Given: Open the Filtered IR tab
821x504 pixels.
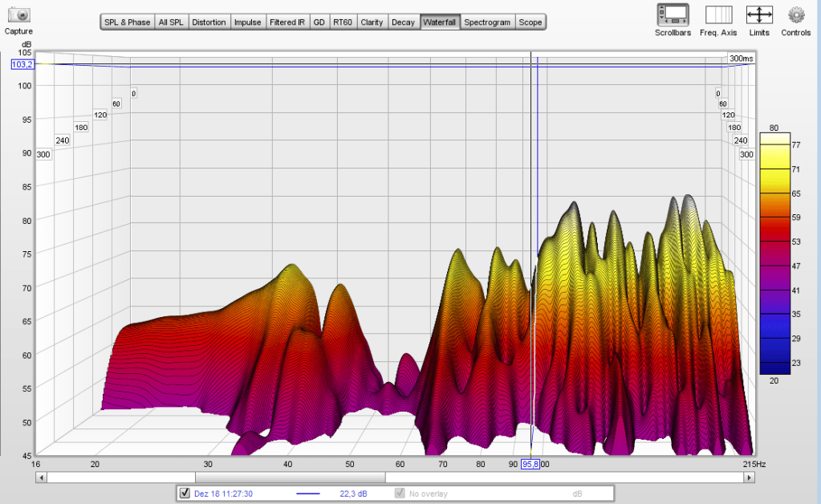Looking at the screenshot, I should [x=287, y=22].
